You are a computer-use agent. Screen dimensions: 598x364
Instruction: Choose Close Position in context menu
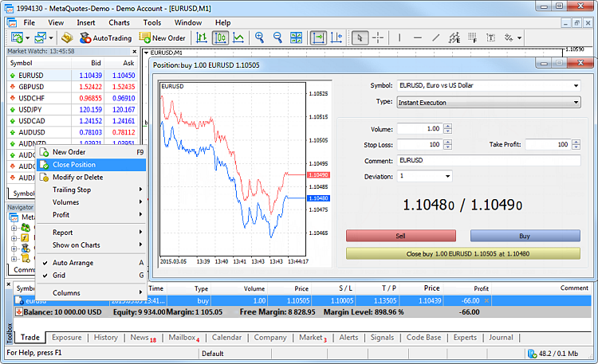point(91,165)
